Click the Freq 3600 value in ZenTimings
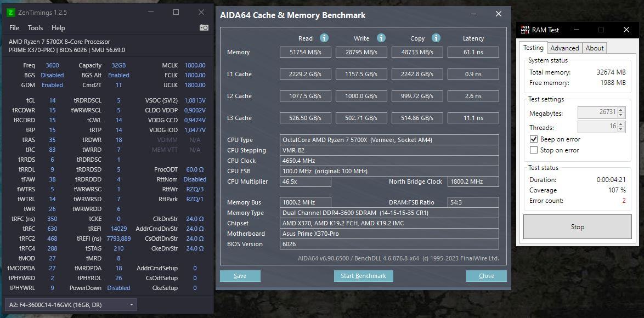The image size is (644, 318). tap(52, 65)
